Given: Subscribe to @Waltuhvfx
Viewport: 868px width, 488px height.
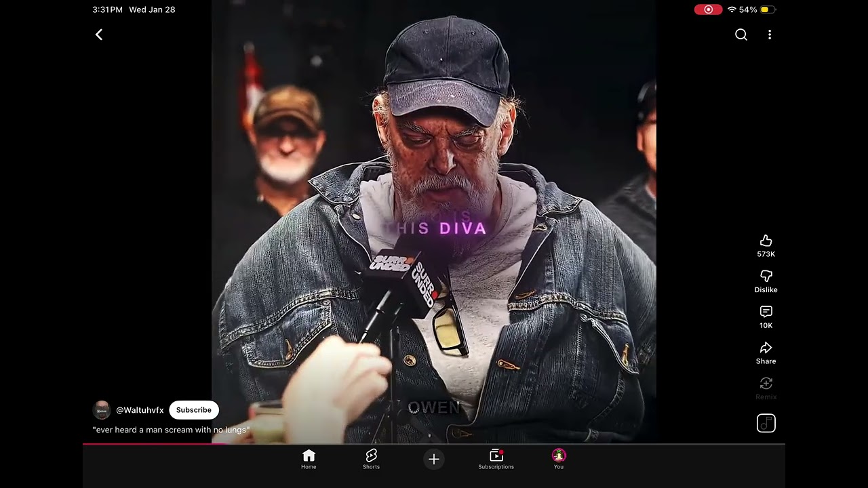Looking at the screenshot, I should click(x=194, y=410).
